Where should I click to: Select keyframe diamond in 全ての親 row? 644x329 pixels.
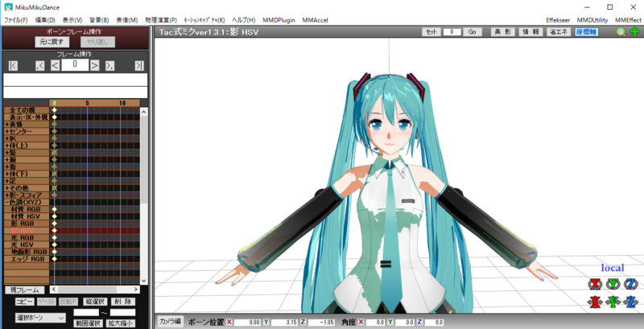[x=54, y=110]
